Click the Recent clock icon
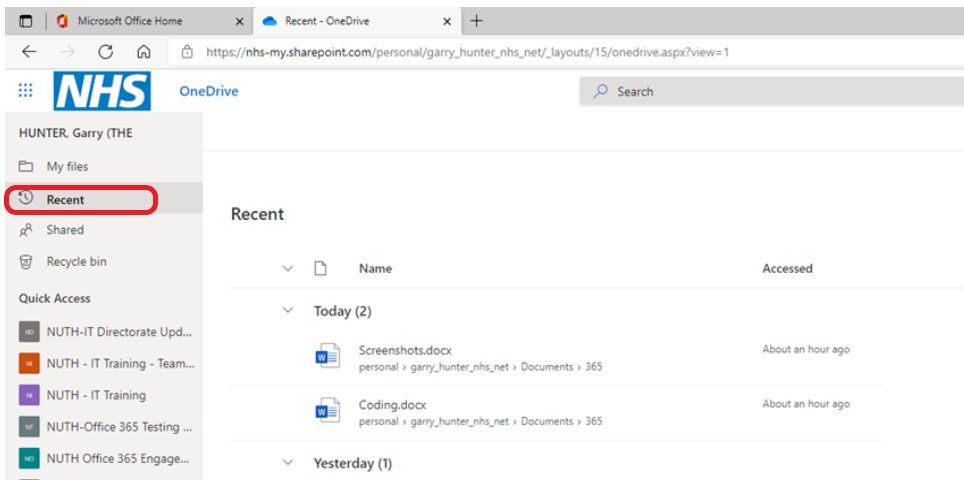 [26, 198]
